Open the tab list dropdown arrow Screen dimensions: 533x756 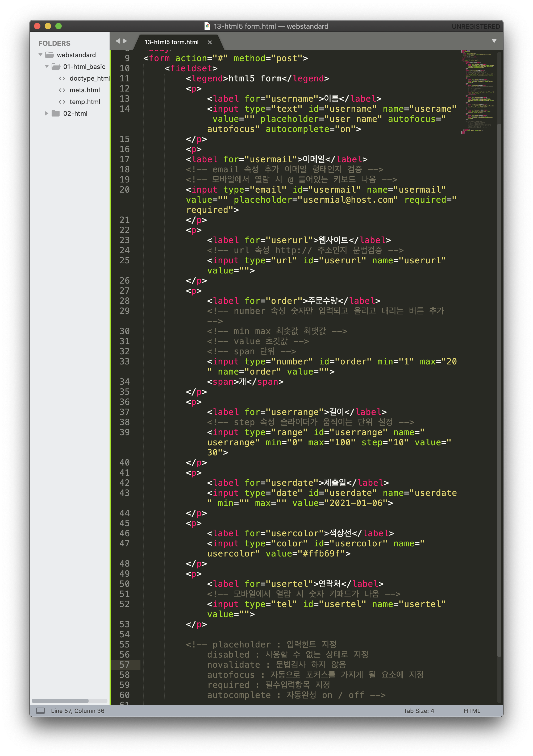[494, 41]
